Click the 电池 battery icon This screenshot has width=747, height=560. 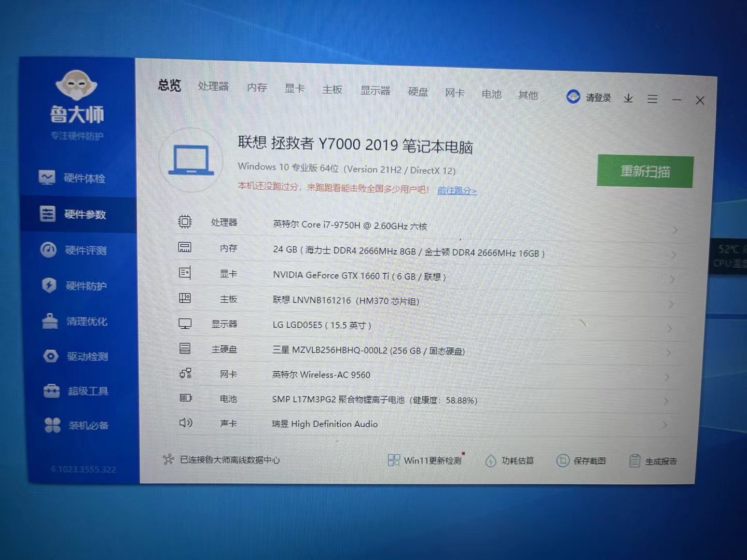pyautogui.click(x=186, y=398)
